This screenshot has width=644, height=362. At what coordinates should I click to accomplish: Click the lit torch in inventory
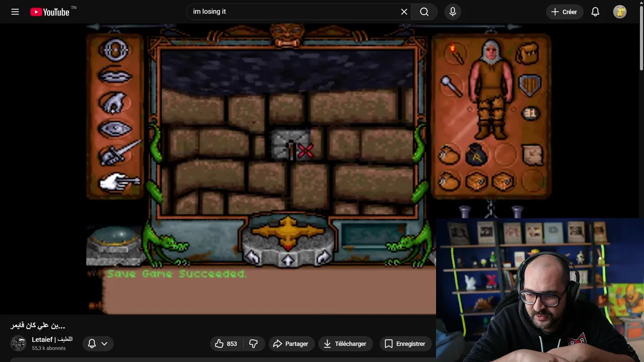(456, 53)
